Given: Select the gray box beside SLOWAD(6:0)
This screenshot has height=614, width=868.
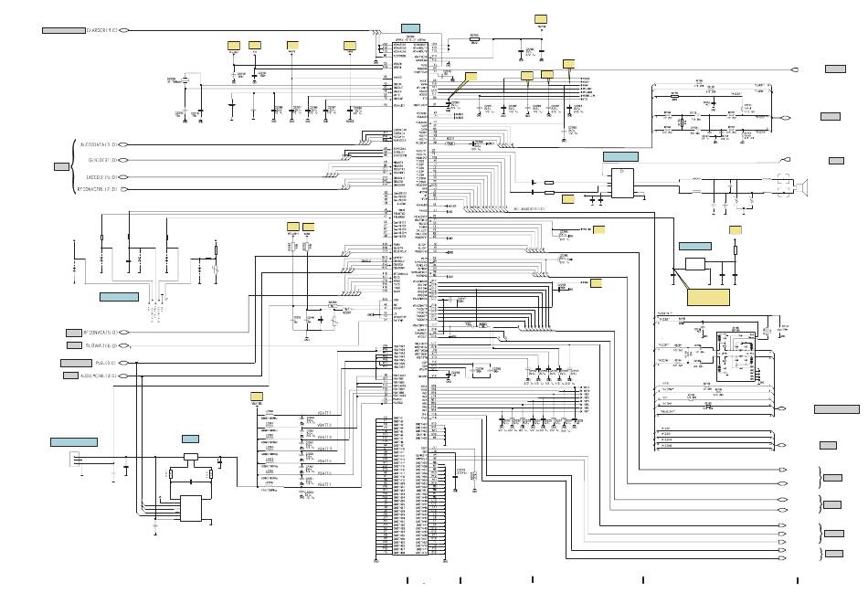Looking at the screenshot, I should point(75,345).
